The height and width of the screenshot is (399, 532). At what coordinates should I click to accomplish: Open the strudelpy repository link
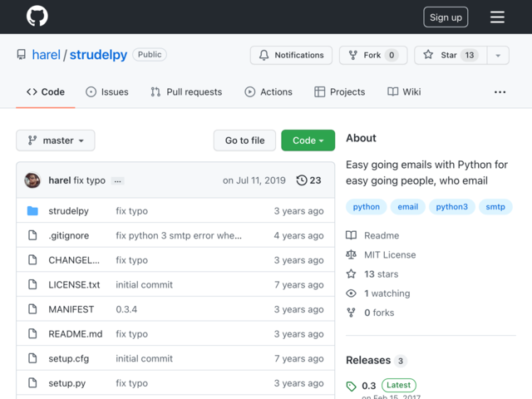click(x=98, y=55)
